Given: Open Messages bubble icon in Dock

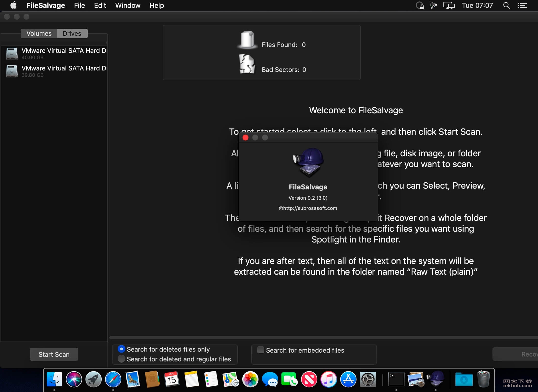Looking at the screenshot, I should 270,379.
